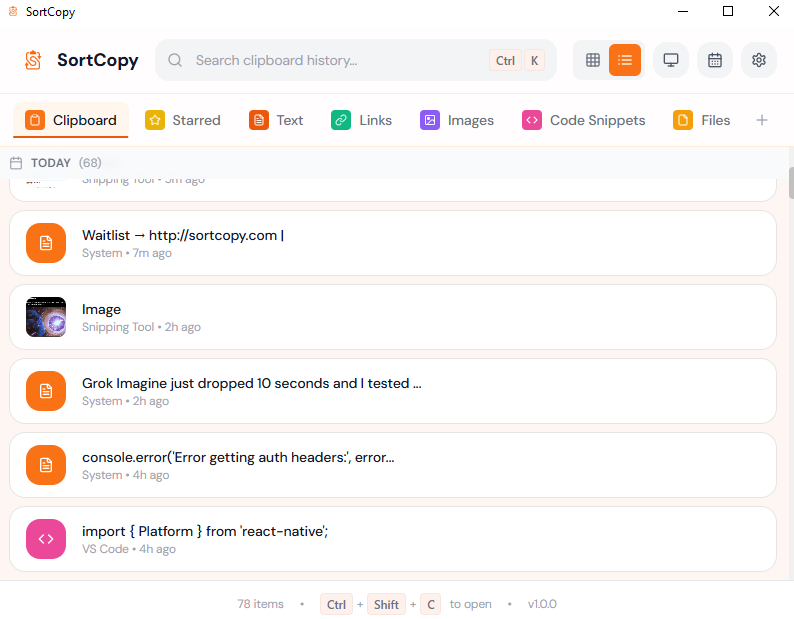
Task: Click the monitor display icon
Action: click(671, 60)
